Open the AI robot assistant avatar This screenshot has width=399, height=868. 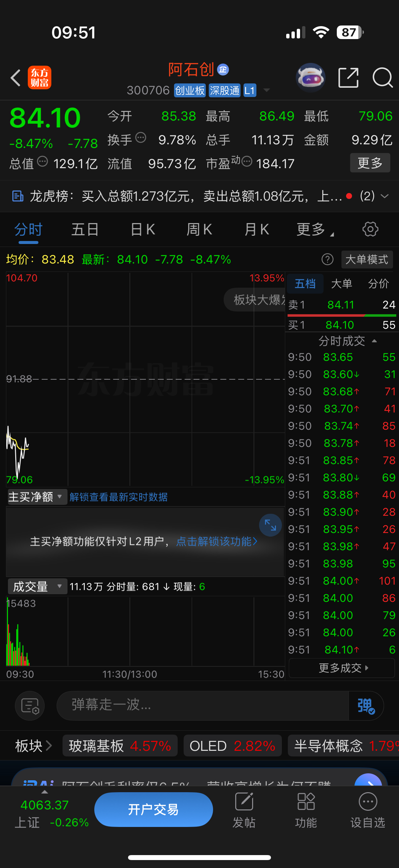coord(310,78)
